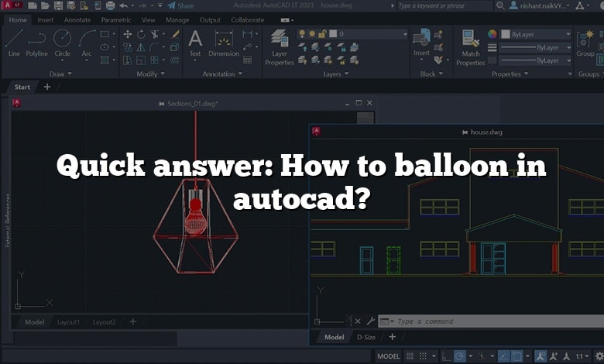Toggle object snap tracking in status bar

pyautogui.click(x=503, y=356)
